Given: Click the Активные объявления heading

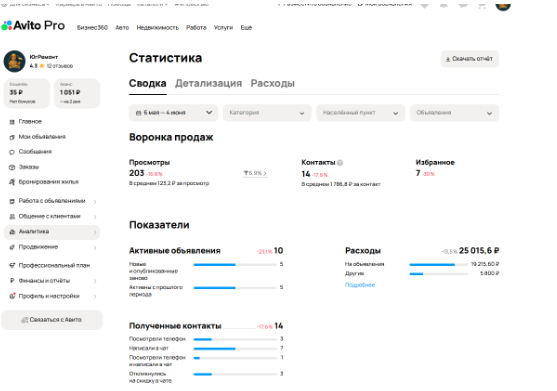Looking at the screenshot, I should 175,251.
